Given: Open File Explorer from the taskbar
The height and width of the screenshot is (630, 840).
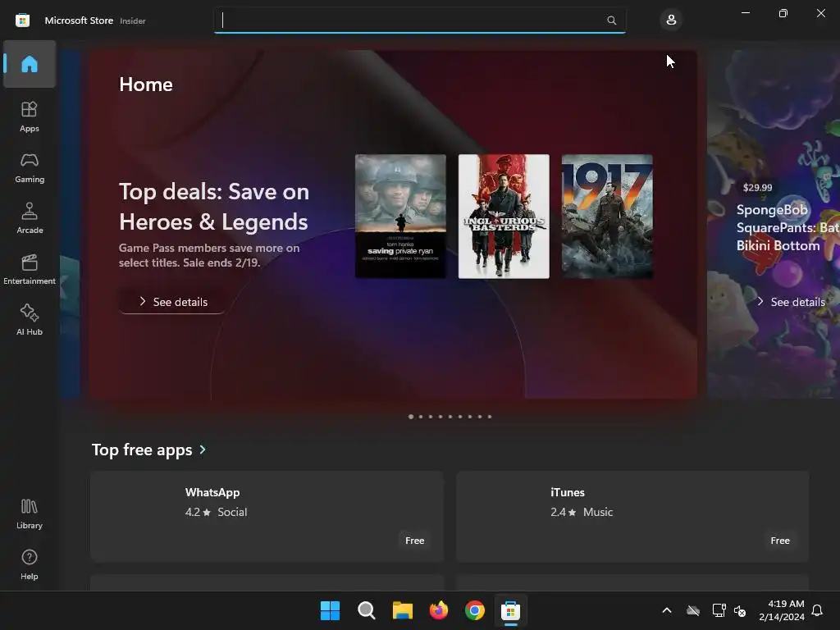Looking at the screenshot, I should (402, 610).
